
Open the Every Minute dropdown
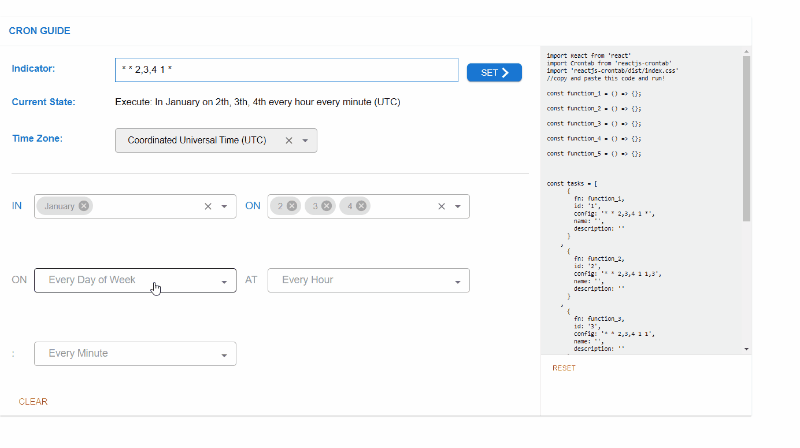(x=135, y=354)
